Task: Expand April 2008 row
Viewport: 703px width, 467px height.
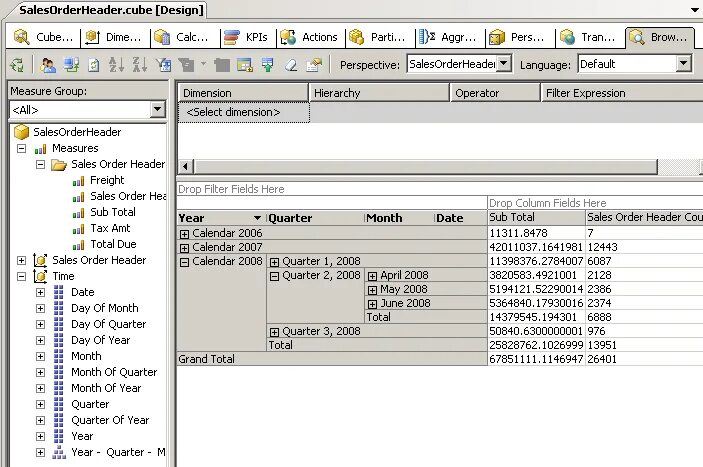Action: click(x=372, y=276)
